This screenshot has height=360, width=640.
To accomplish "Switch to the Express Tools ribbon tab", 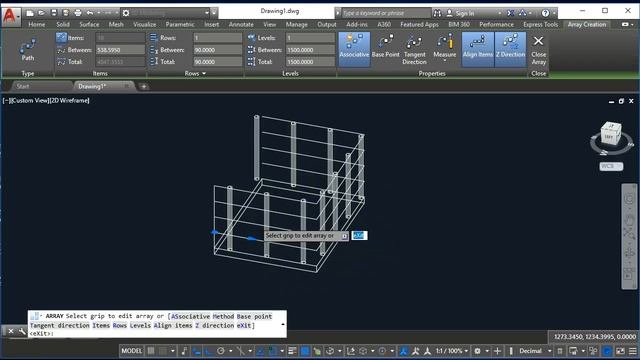I will pyautogui.click(x=540, y=24).
